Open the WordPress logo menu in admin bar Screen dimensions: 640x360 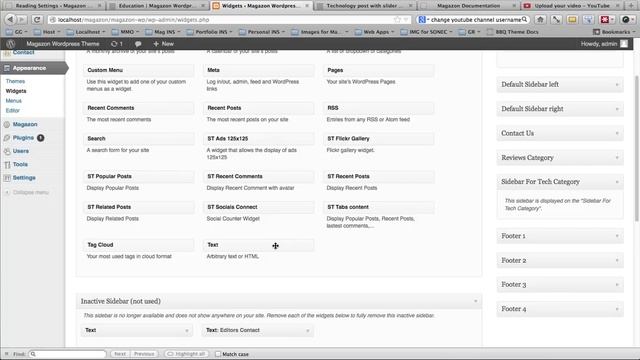coord(11,44)
